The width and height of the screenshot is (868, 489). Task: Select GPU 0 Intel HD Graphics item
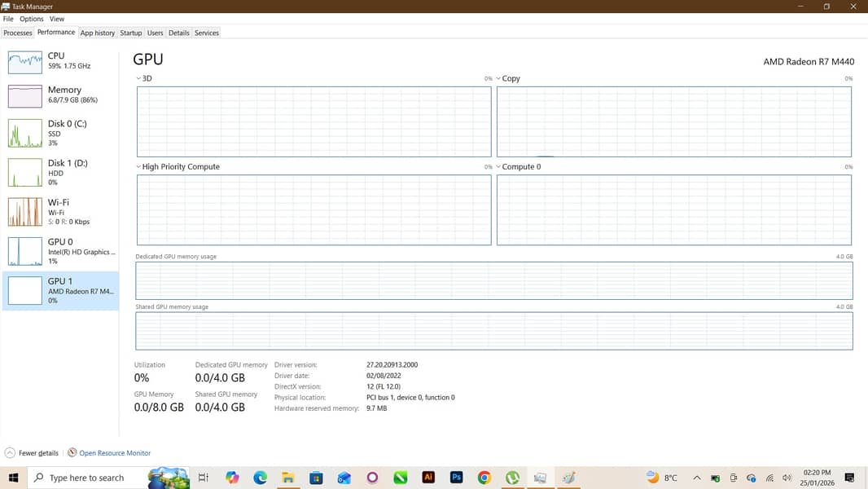[x=24, y=251]
